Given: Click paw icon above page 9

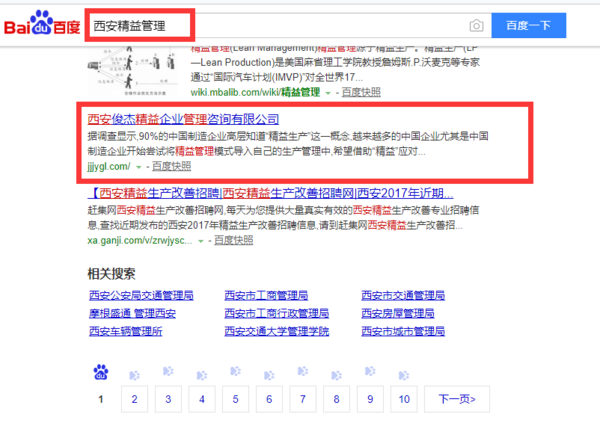Looking at the screenshot, I should (x=370, y=371).
